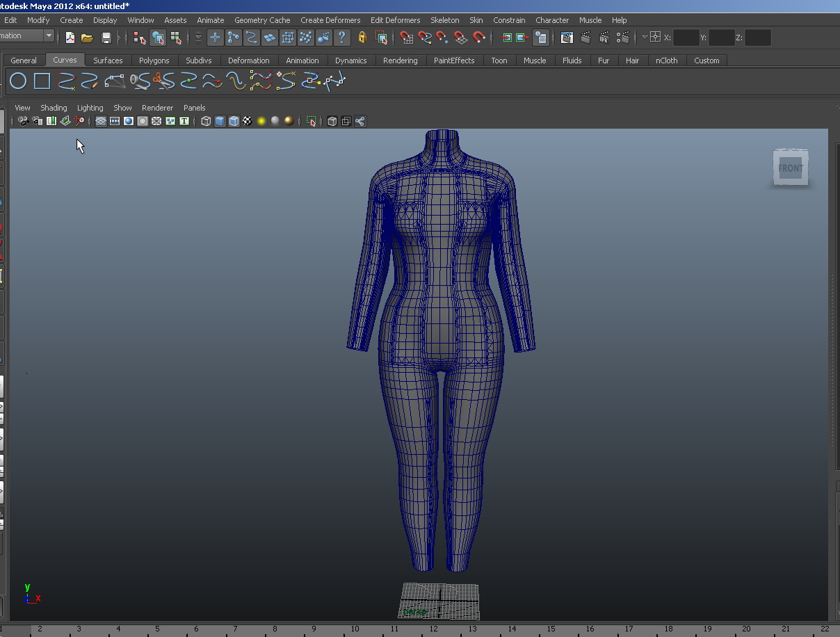Save scene with the floppy disk icon

[x=106, y=38]
